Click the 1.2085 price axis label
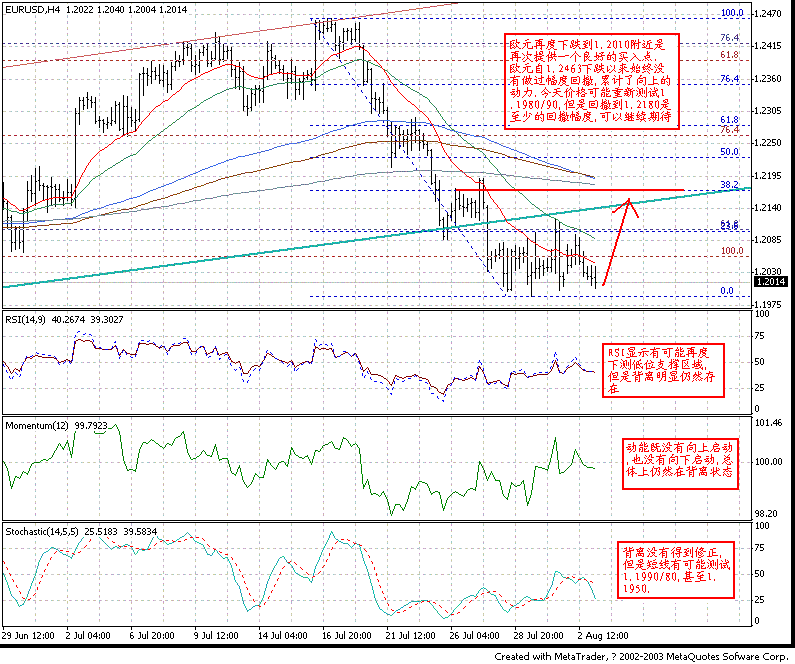795x664 pixels. (767, 240)
